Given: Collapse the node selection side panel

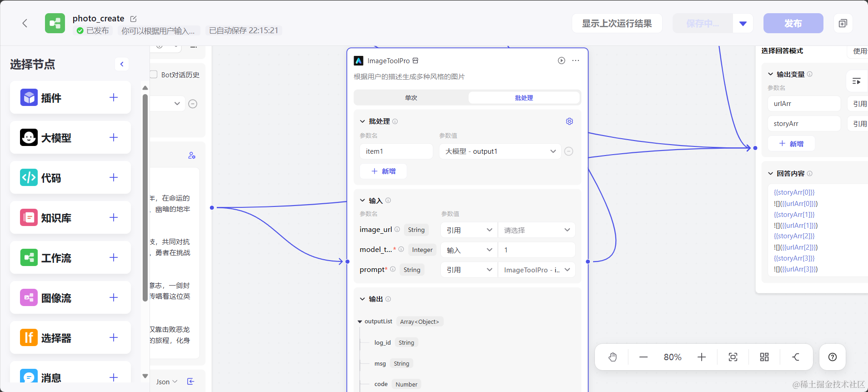Looking at the screenshot, I should click(122, 64).
